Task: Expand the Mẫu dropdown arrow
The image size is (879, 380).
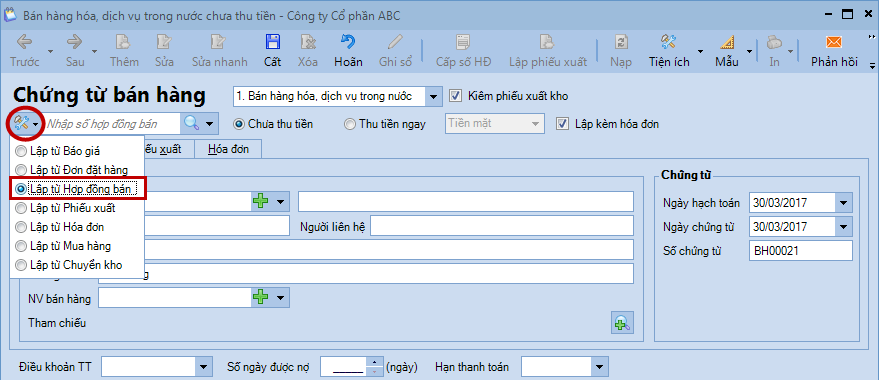Action: click(x=749, y=52)
